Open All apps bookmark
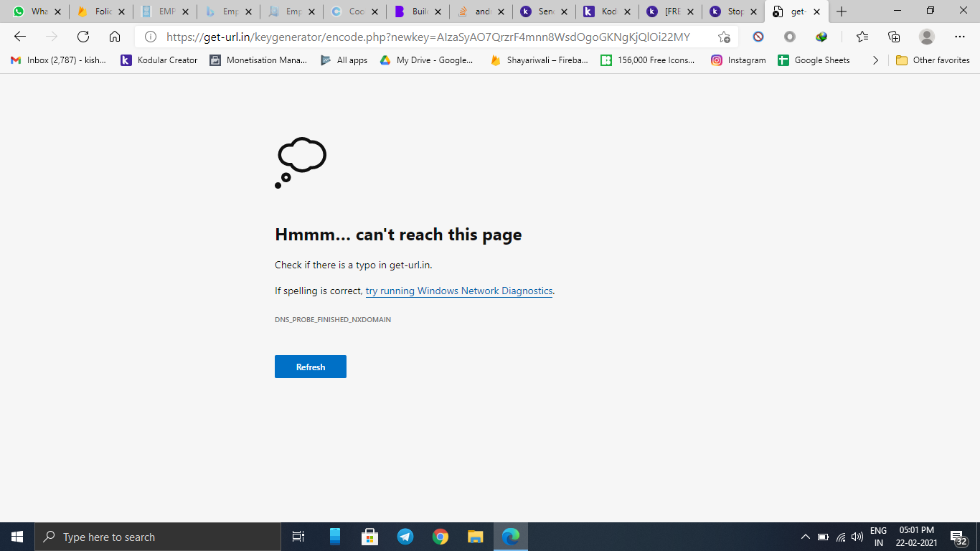980x551 pixels. point(344,60)
